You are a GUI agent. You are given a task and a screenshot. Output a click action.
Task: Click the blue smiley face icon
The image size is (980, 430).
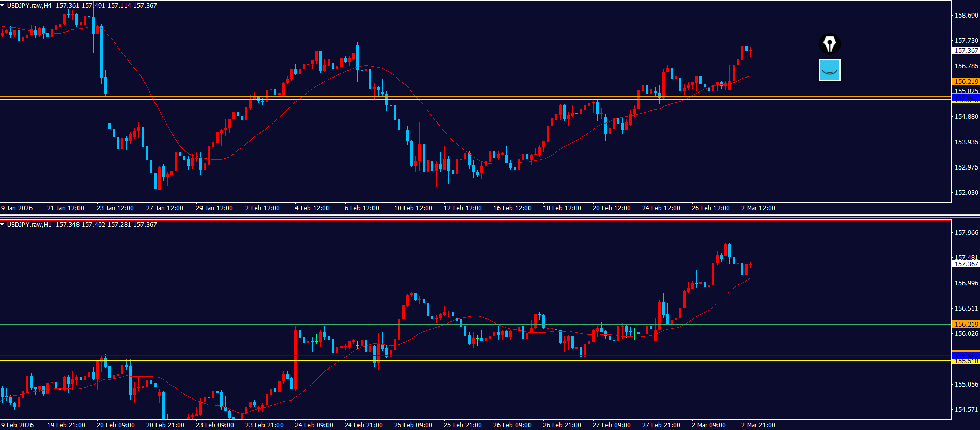pos(830,70)
